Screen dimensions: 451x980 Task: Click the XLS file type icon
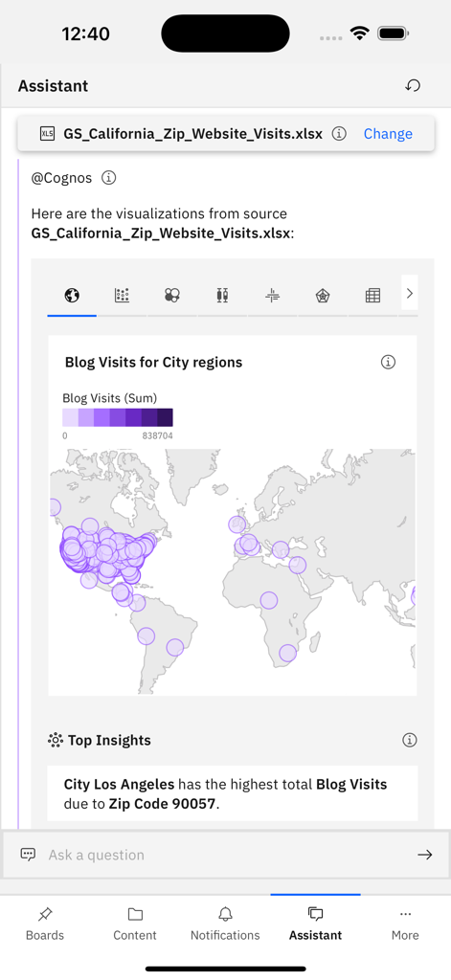click(x=47, y=134)
